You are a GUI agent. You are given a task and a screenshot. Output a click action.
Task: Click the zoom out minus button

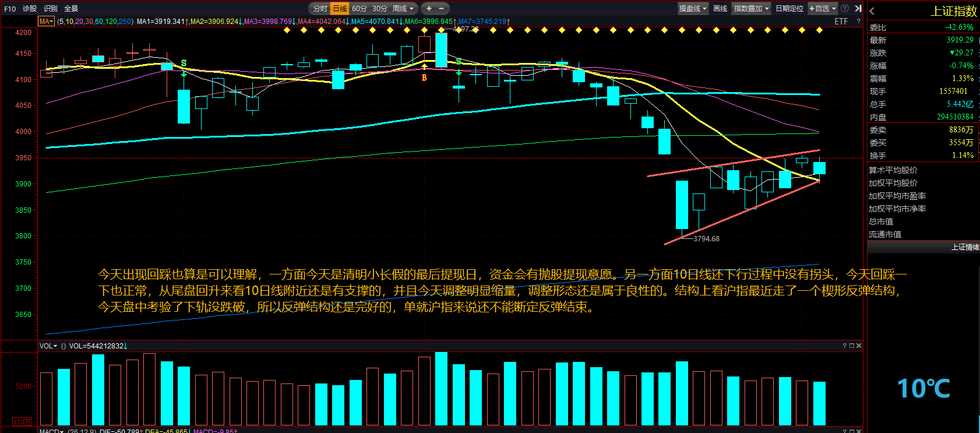click(441, 8)
